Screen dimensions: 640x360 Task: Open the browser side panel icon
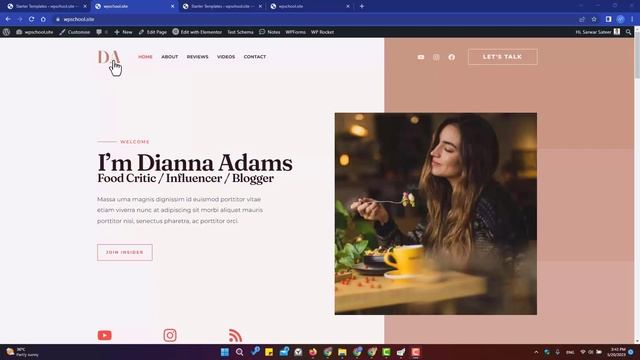[609, 19]
